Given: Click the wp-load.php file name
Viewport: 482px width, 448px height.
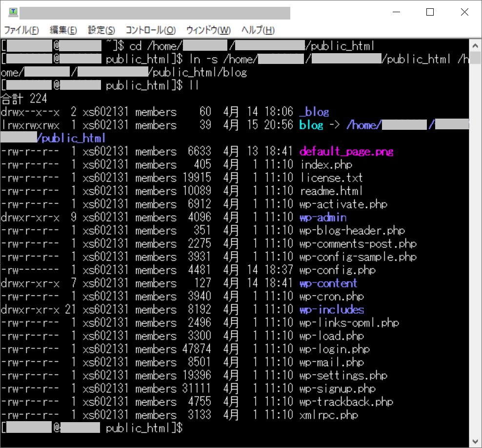Looking at the screenshot, I should [332, 336].
